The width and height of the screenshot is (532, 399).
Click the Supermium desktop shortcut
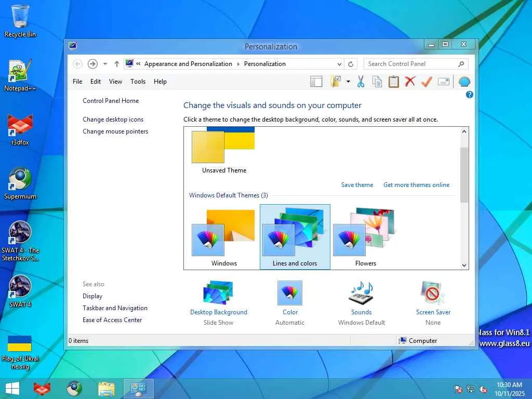[20, 183]
